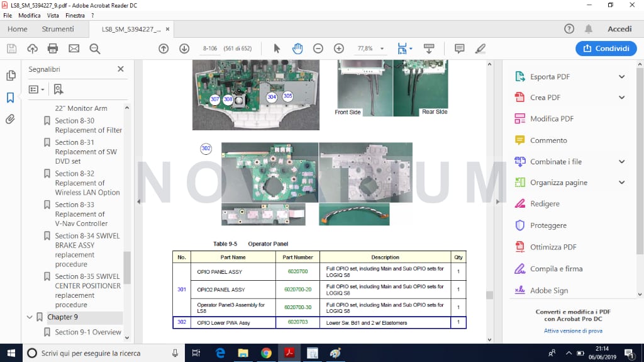Open page thumbnails panel icon
The width and height of the screenshot is (644, 362).
11,76
